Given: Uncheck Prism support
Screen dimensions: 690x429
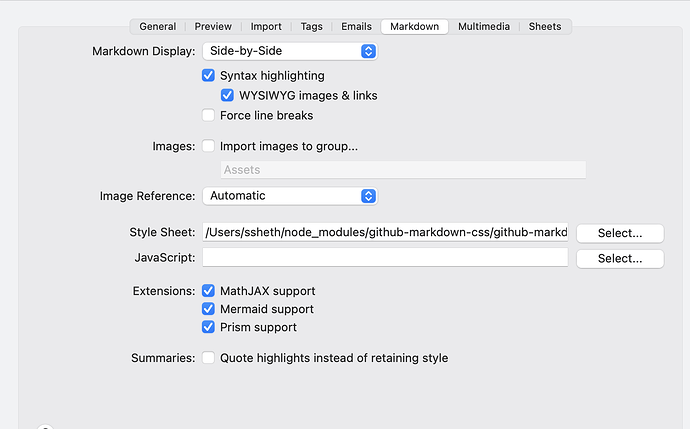Looking at the screenshot, I should pos(209,327).
